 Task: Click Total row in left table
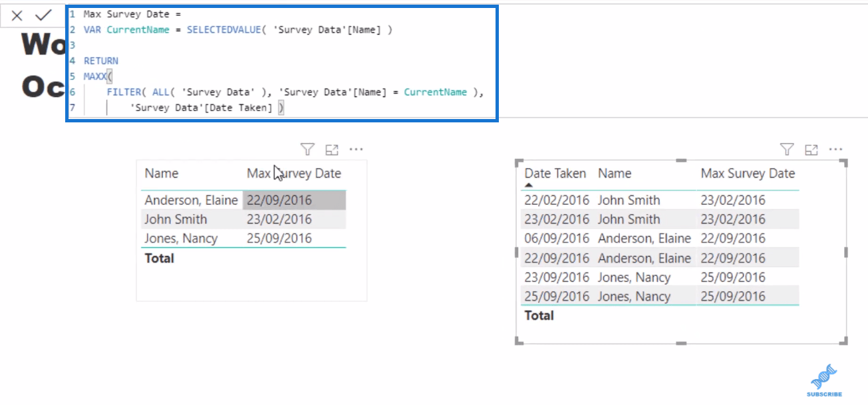(243, 258)
